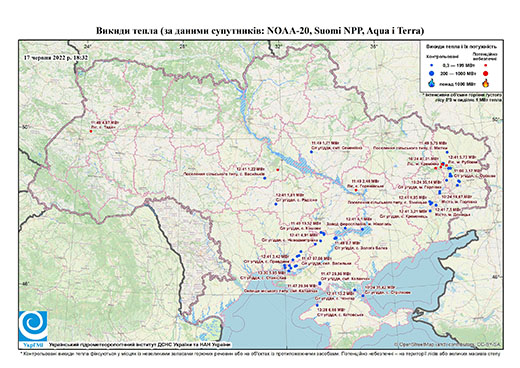This screenshot has width=520, height=368.
Task: Click the small red dot in legend
Action: pyautogui.click(x=485, y=65)
